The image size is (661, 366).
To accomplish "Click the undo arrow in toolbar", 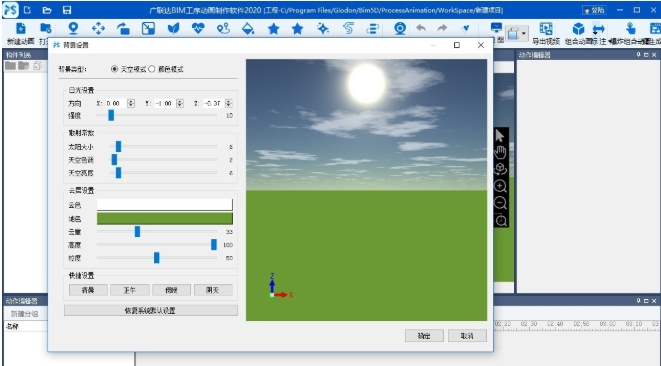I will pos(421,28).
